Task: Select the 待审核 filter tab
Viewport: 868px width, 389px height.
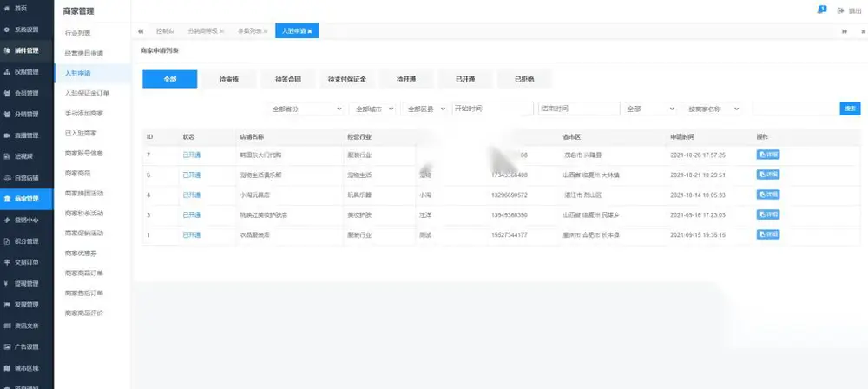Action: pyautogui.click(x=228, y=79)
